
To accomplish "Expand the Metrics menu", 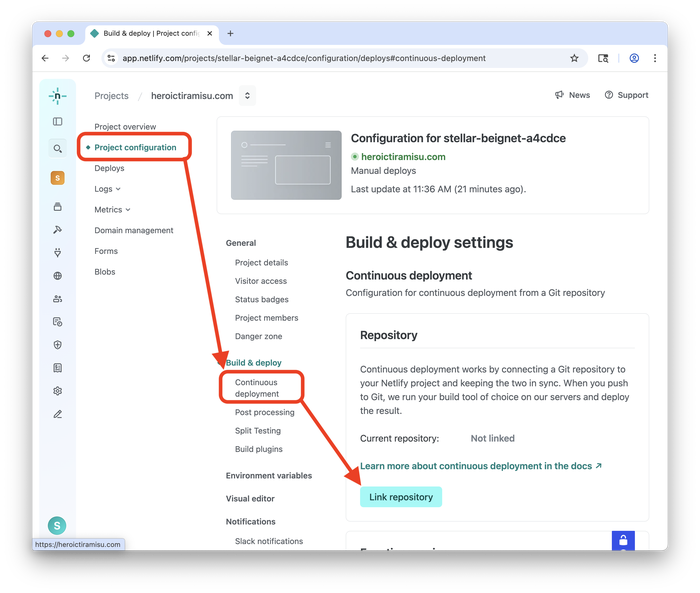I will [112, 209].
